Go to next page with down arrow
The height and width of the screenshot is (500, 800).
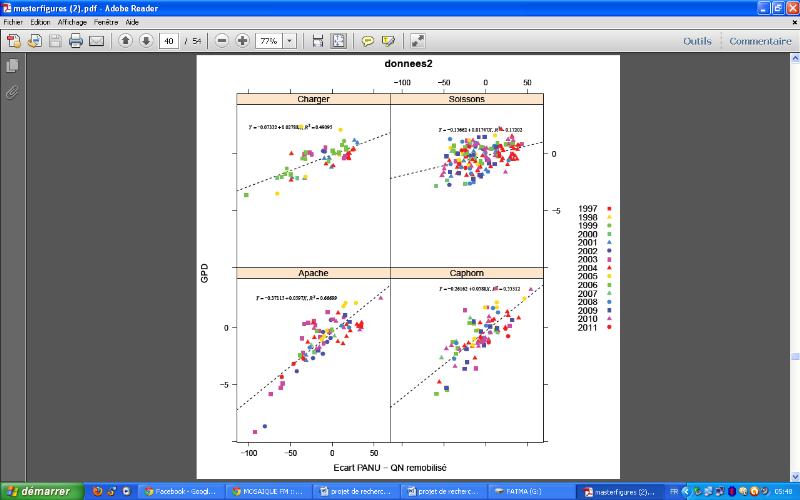(x=146, y=41)
